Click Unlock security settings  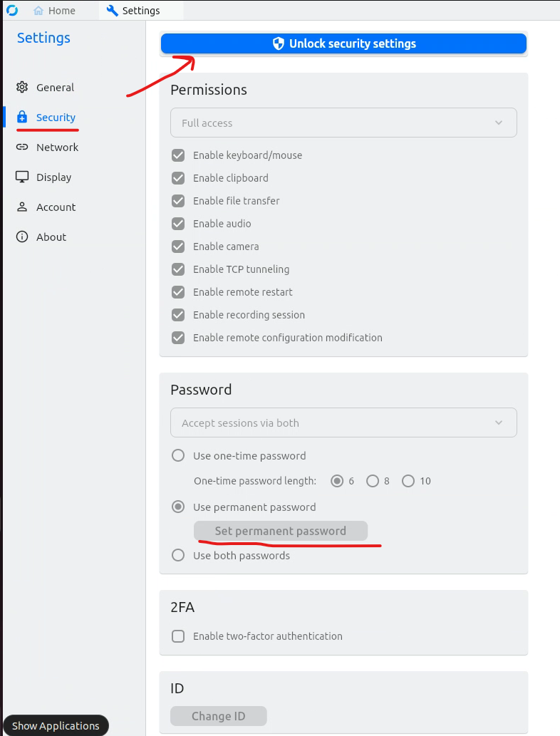pyautogui.click(x=343, y=43)
